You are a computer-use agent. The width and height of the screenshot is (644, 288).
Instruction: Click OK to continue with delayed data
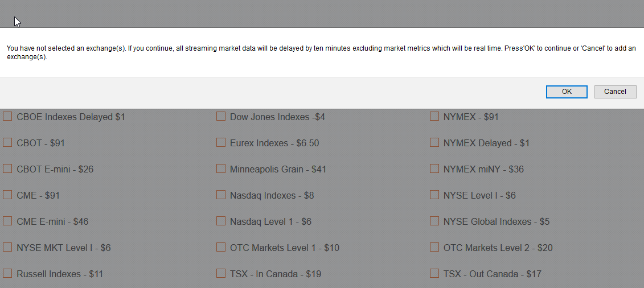coord(566,92)
